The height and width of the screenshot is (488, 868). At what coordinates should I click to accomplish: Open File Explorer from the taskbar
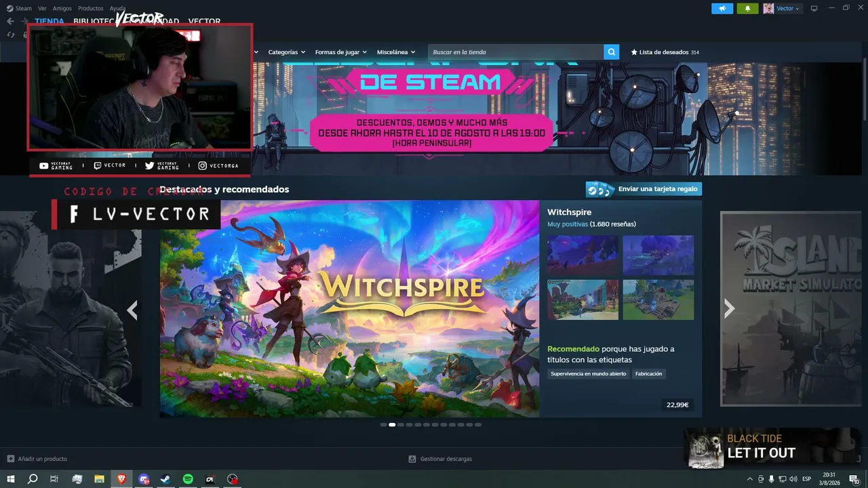pos(99,479)
